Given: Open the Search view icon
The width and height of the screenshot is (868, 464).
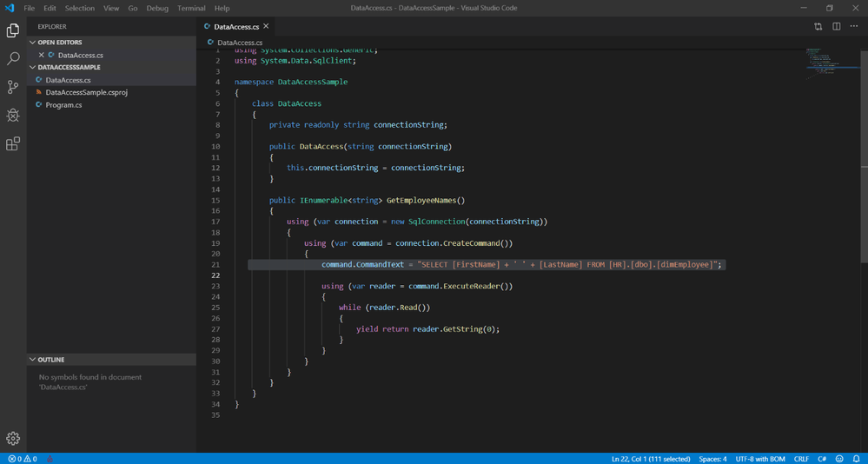Looking at the screenshot, I should pyautogui.click(x=13, y=58).
